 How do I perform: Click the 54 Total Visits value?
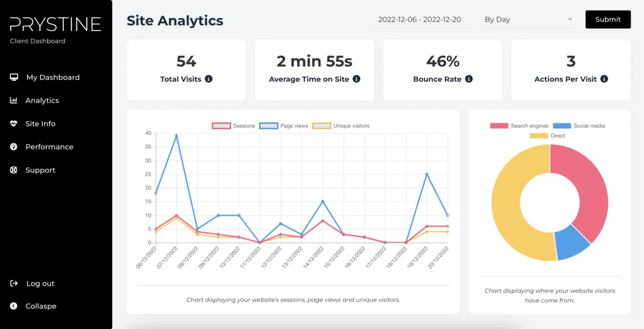coord(186,61)
